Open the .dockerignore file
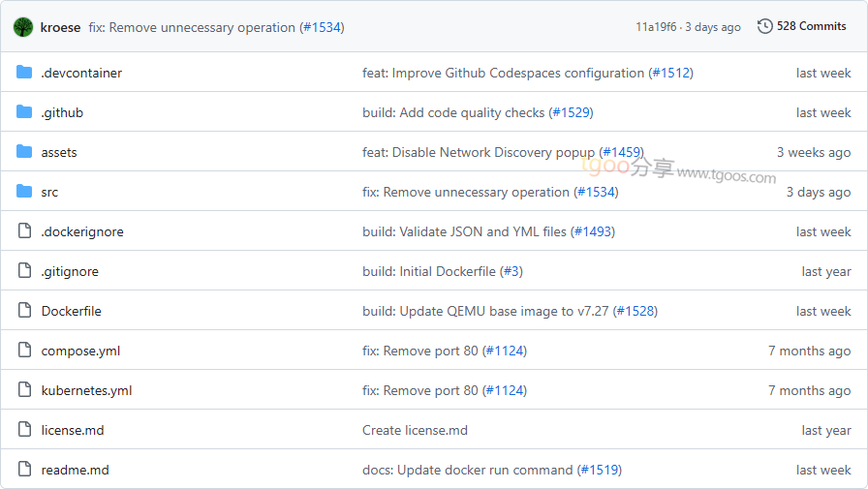The image size is (868, 489). coord(82,231)
